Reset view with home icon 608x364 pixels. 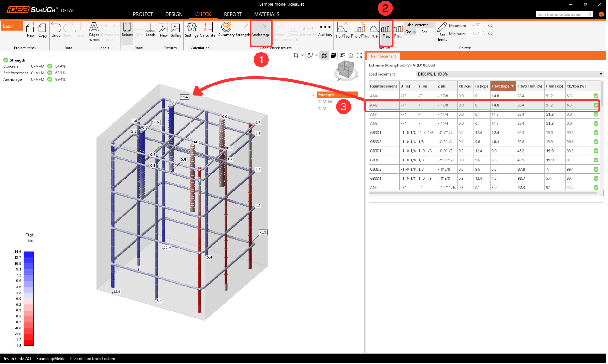351,55
